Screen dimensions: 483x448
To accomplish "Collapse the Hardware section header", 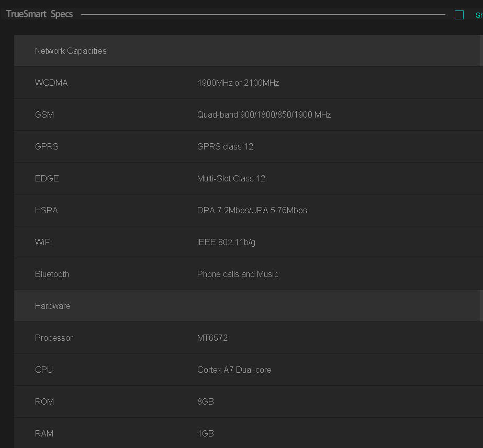I will 52,306.
